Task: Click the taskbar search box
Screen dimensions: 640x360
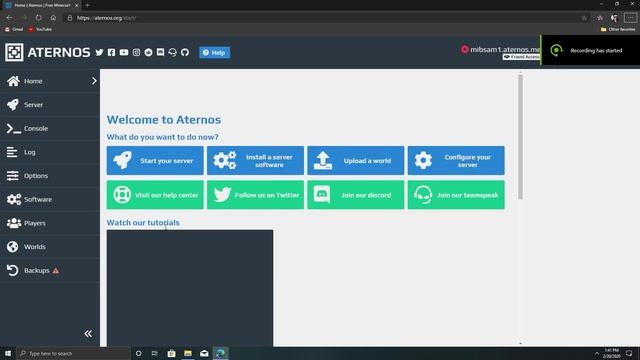Action: [x=73, y=353]
